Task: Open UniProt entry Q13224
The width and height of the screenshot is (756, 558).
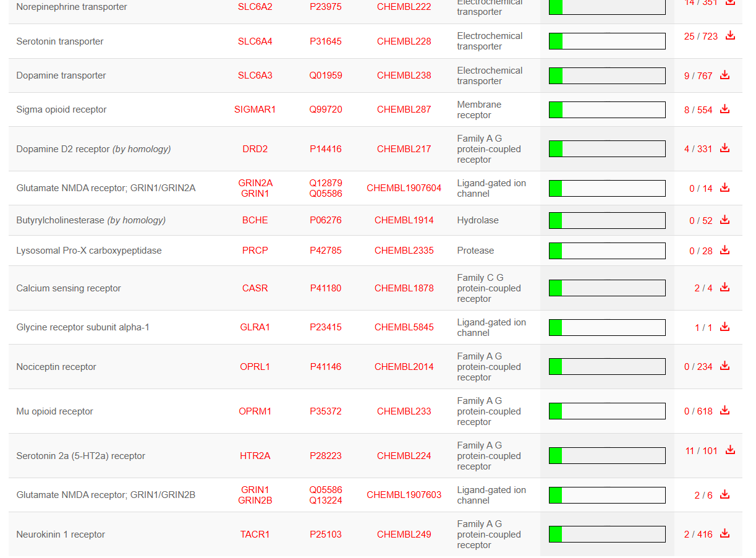Action: 325,500
